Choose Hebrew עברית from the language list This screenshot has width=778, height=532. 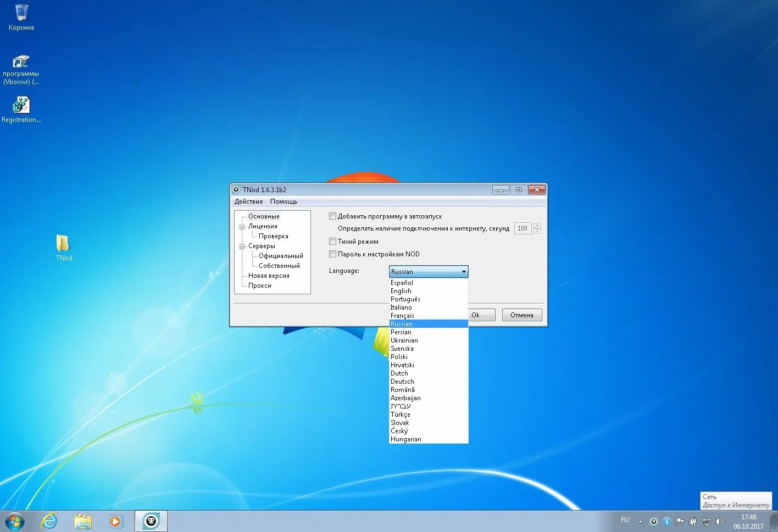[429, 406]
